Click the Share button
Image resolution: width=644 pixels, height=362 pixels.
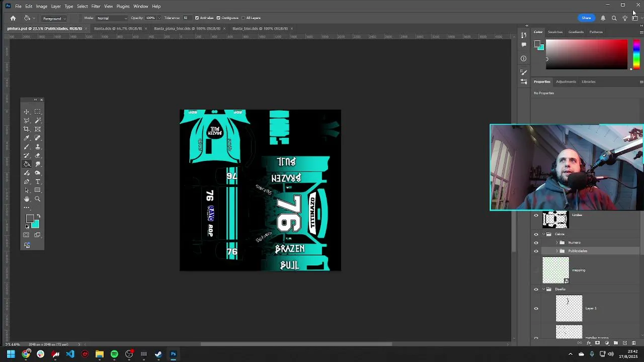(x=586, y=18)
